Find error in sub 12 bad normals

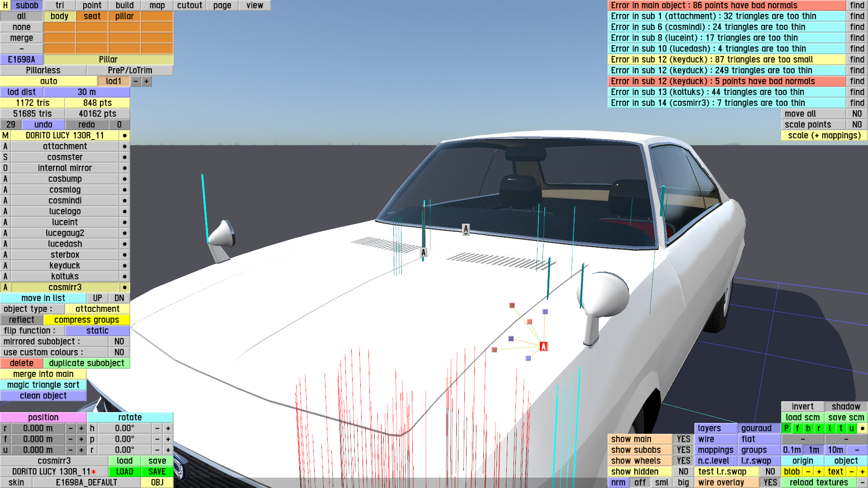coord(857,81)
